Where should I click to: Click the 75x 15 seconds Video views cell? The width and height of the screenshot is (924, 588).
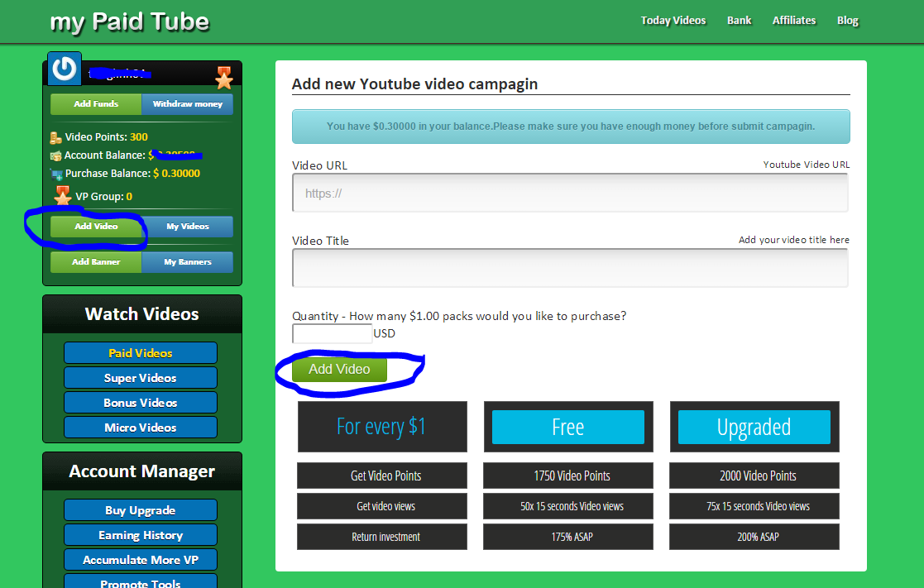tap(754, 506)
